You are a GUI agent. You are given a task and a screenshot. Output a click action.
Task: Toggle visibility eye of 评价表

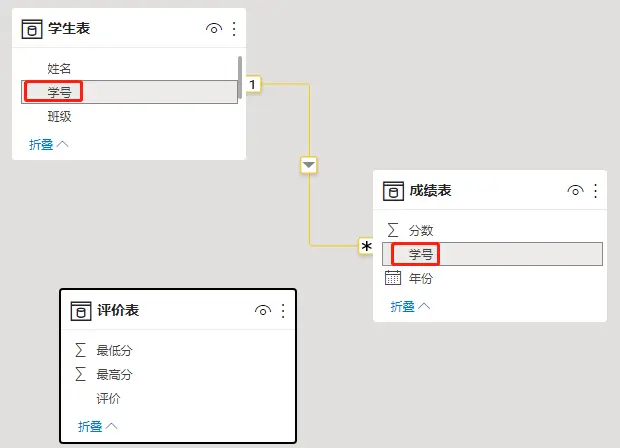pyautogui.click(x=263, y=310)
